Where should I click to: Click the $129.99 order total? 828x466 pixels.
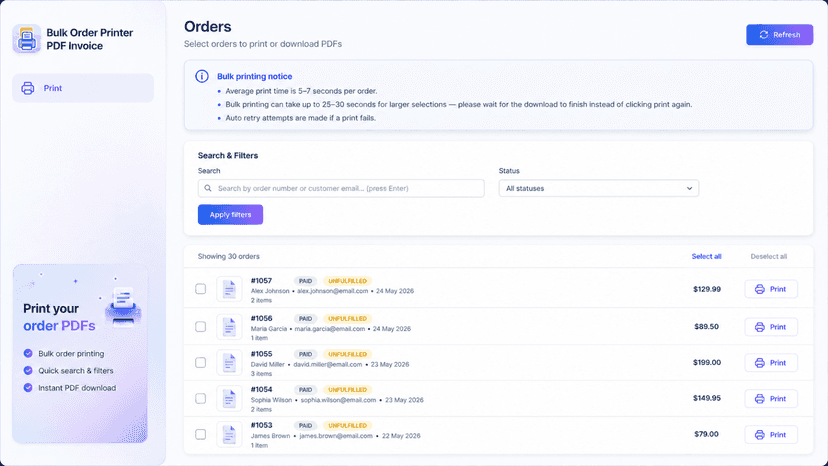pos(707,290)
